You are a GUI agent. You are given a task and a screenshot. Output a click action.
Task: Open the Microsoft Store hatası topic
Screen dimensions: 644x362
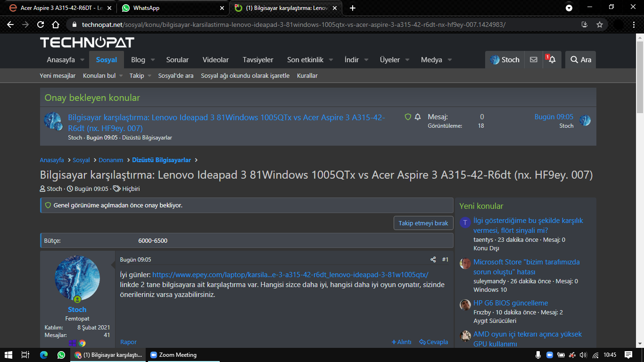[527, 267]
